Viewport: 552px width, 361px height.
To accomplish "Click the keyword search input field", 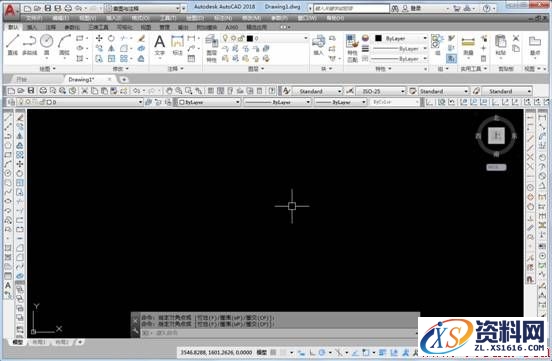I will point(352,8).
